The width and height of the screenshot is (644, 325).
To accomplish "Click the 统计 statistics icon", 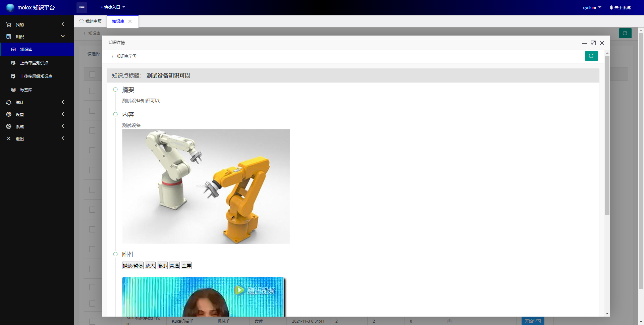I will click(9, 102).
